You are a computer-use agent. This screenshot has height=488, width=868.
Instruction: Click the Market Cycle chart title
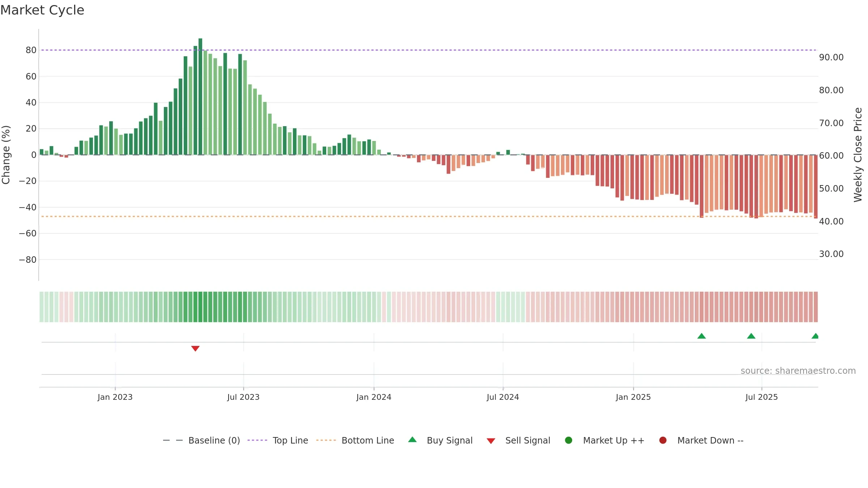[42, 10]
